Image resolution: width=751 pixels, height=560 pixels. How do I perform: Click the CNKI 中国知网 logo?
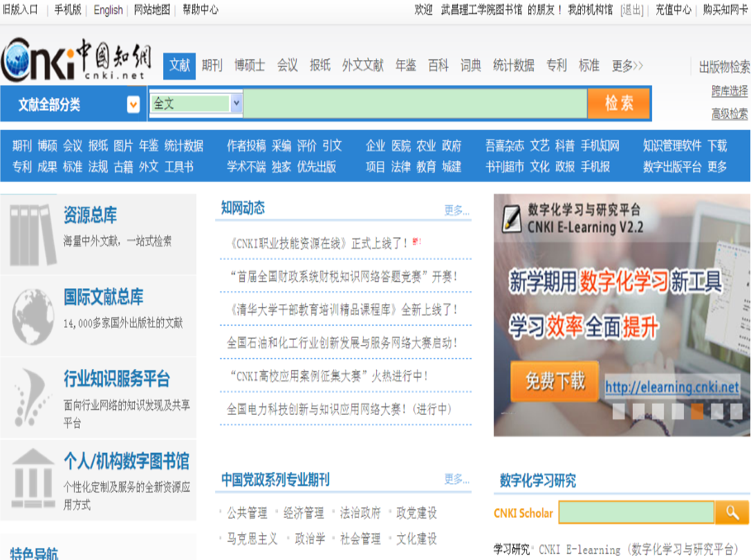pyautogui.click(x=77, y=59)
